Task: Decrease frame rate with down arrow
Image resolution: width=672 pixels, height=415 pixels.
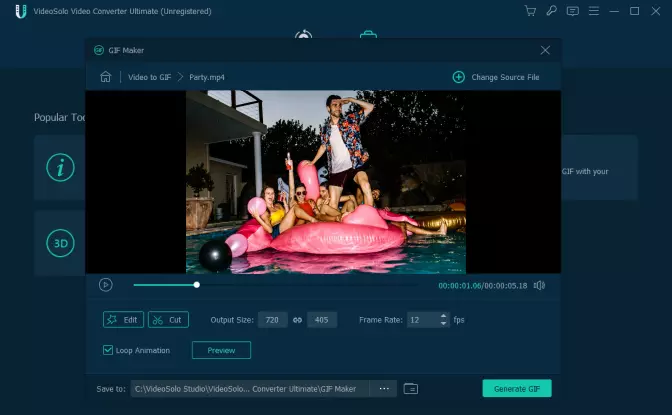Action: tap(444, 324)
